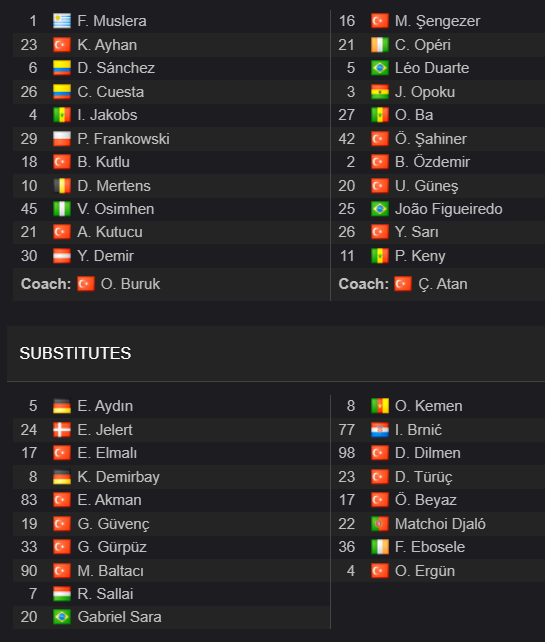This screenshot has height=642, width=545.
Task: Click the Ghana flag next to J. Opoku
Action: click(380, 92)
